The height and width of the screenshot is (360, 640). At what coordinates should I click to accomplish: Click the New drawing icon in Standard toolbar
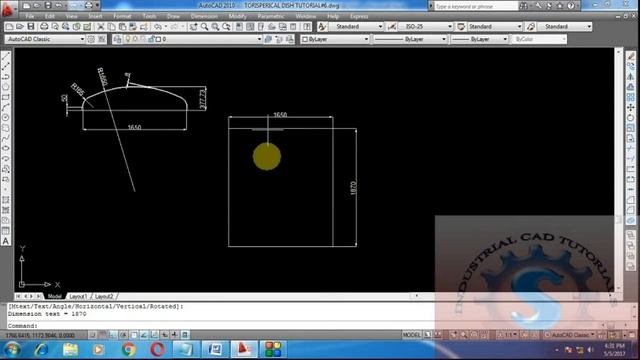9,27
